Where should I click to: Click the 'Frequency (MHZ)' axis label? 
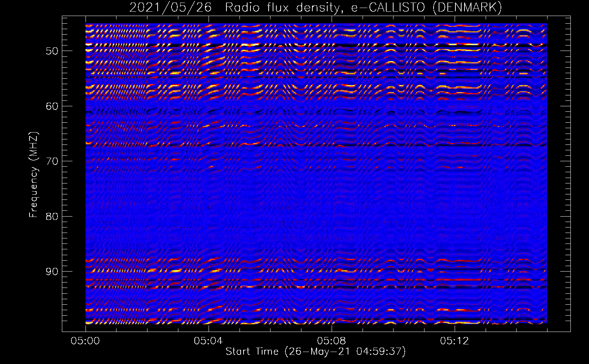click(x=33, y=175)
